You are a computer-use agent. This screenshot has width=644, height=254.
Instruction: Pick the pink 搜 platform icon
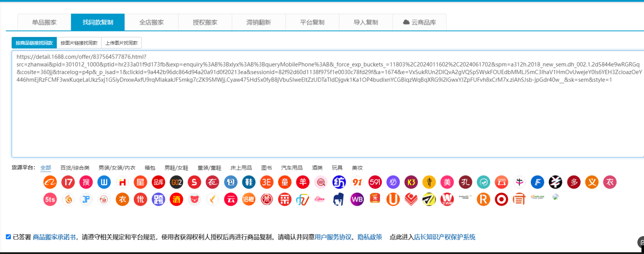86,182
